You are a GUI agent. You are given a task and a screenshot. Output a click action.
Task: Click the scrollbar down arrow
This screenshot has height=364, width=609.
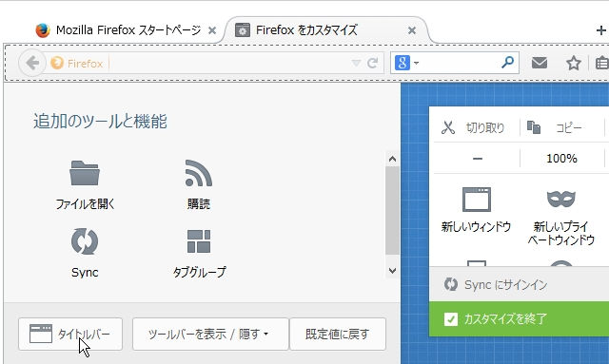[x=392, y=271]
